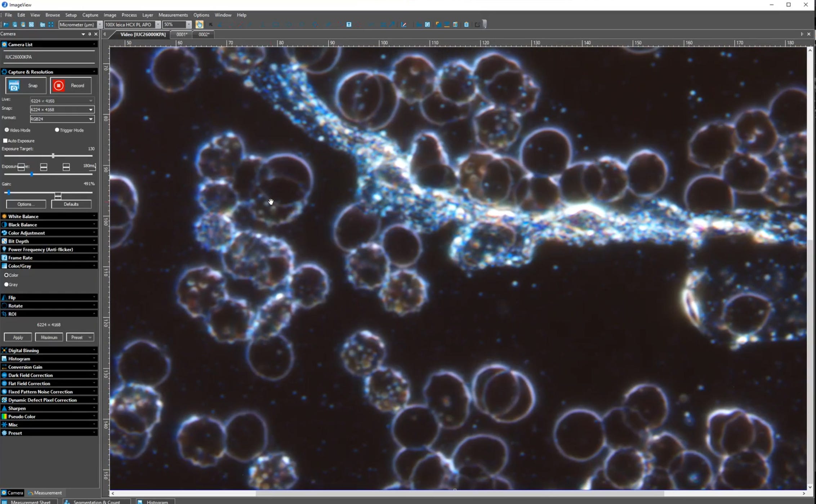Open the Micrometer unit dropdown
This screenshot has height=504, width=816.
coord(100,24)
